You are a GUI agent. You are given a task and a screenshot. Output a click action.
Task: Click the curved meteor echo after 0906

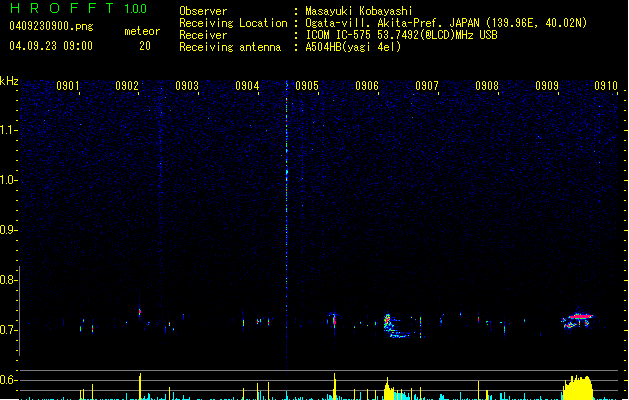[x=396, y=326]
